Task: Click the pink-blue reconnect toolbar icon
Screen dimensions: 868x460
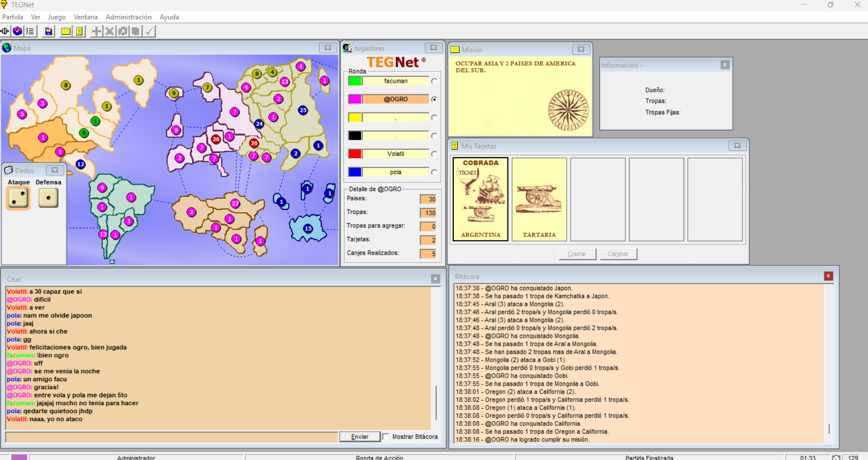Action: pos(17,31)
